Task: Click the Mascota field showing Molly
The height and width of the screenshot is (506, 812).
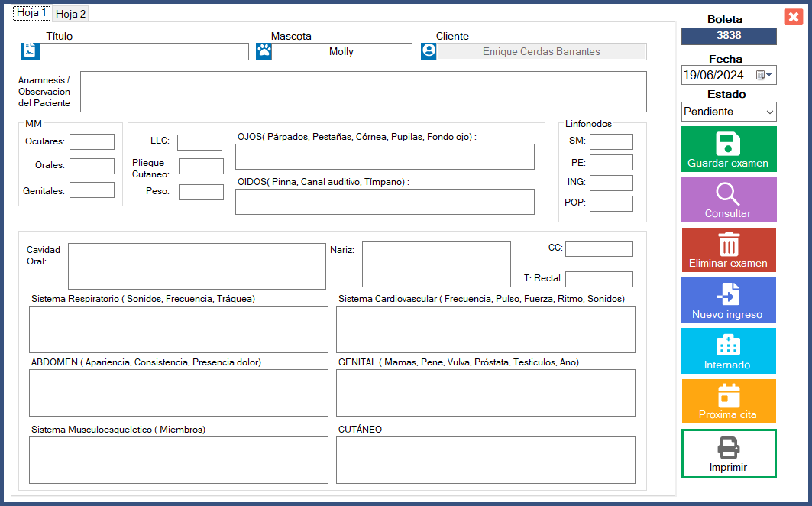Action: tap(341, 51)
